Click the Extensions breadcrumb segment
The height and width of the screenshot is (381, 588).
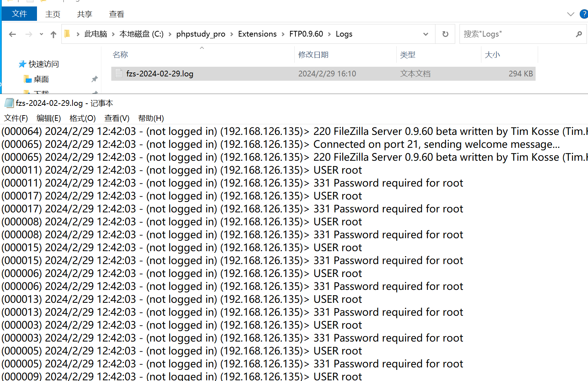click(x=257, y=34)
